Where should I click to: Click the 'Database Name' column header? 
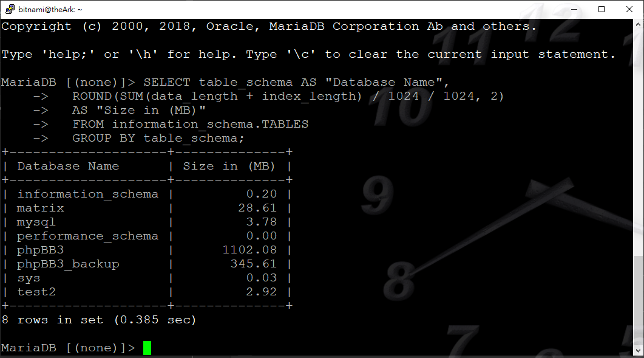[x=68, y=166]
